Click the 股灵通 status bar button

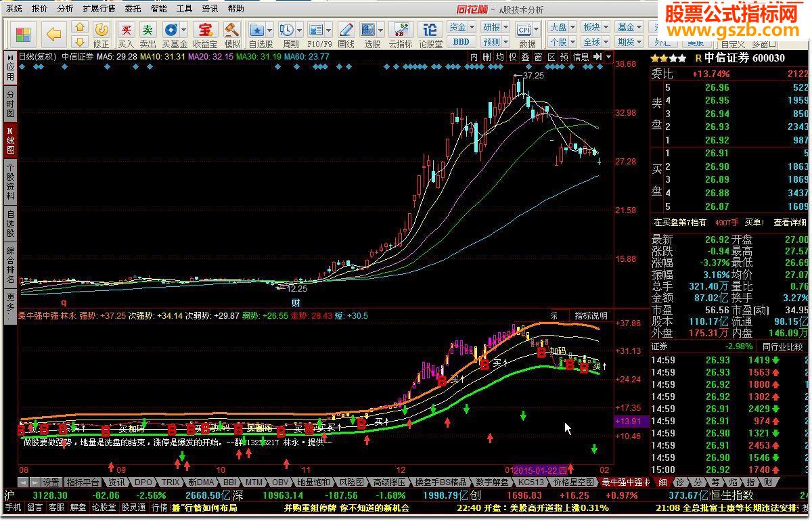pyautogui.click(x=133, y=507)
